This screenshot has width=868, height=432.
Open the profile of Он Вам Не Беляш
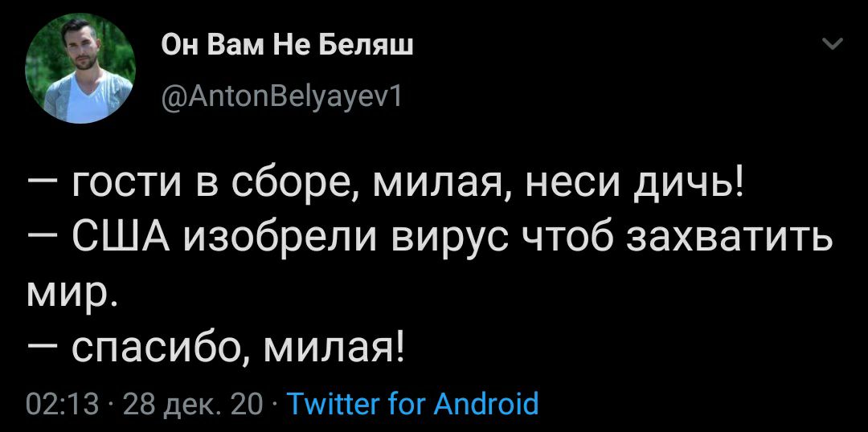(289, 46)
